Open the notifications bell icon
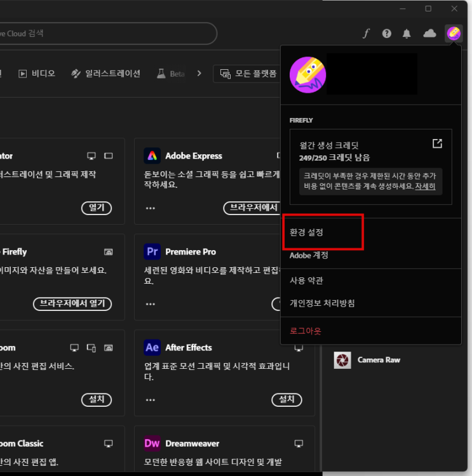The image size is (472, 476). pos(407,34)
